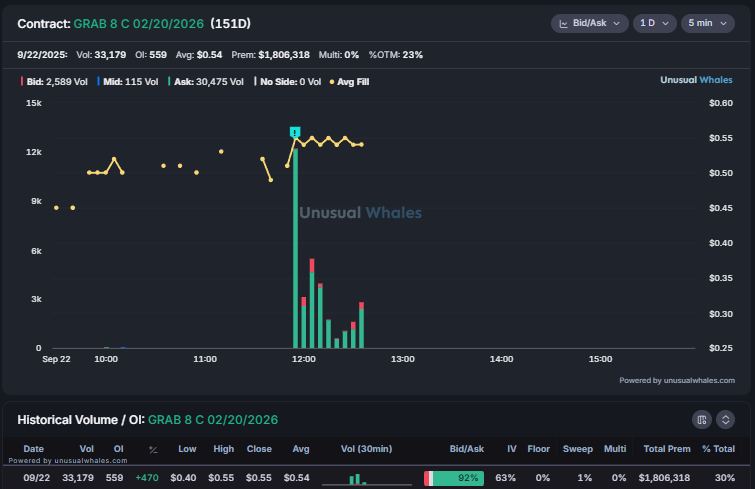Toggle the Avg Fill legend dot

pos(349,82)
